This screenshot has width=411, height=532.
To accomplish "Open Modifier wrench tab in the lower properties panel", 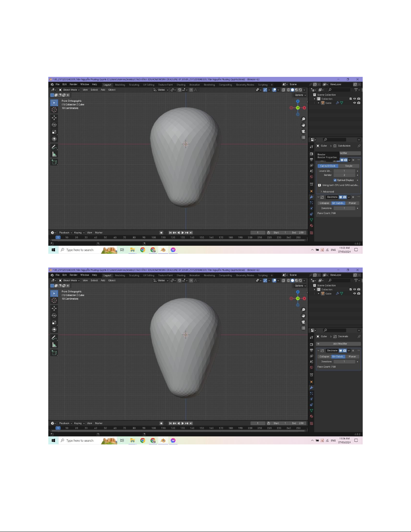I will (311, 388).
